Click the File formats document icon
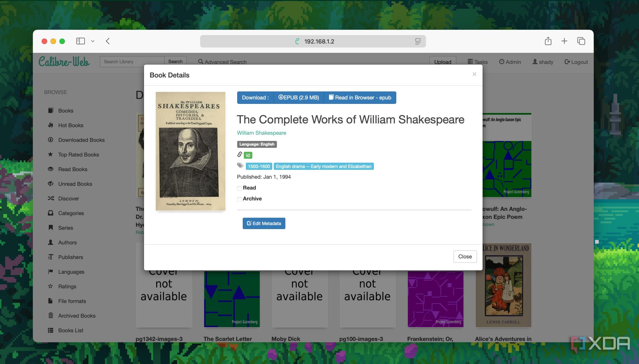The height and width of the screenshot is (364, 639). pos(51,301)
